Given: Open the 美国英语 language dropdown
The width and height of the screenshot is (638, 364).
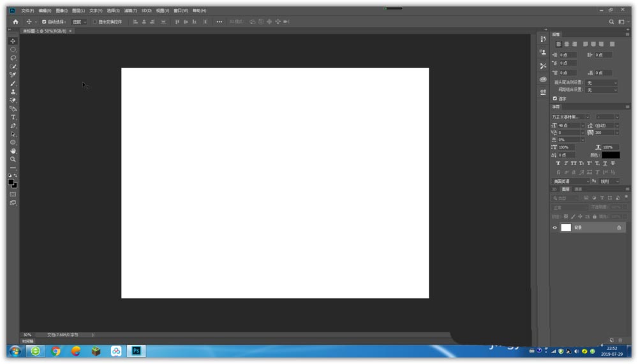Looking at the screenshot, I should [571, 182].
